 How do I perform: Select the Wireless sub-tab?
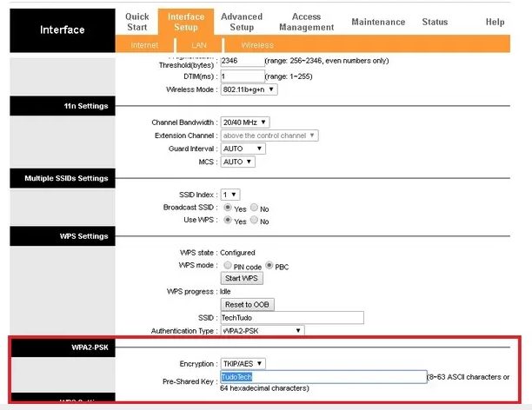[257, 45]
